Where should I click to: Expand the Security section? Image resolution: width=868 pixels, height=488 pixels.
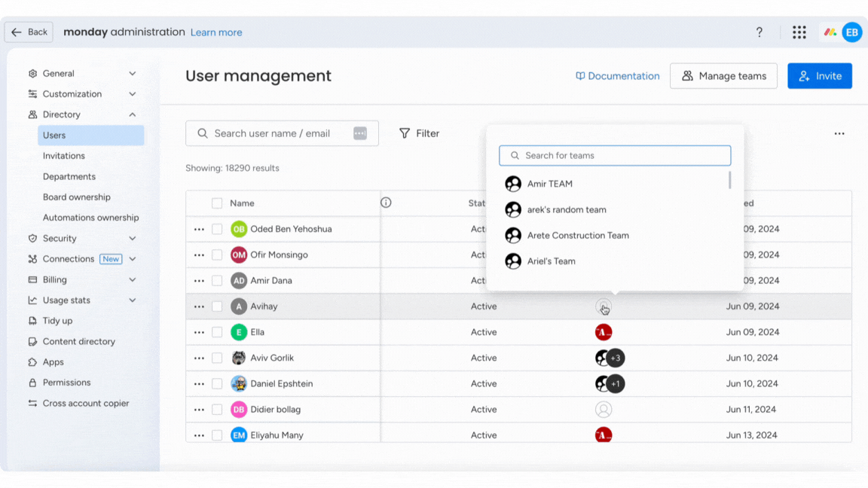133,239
